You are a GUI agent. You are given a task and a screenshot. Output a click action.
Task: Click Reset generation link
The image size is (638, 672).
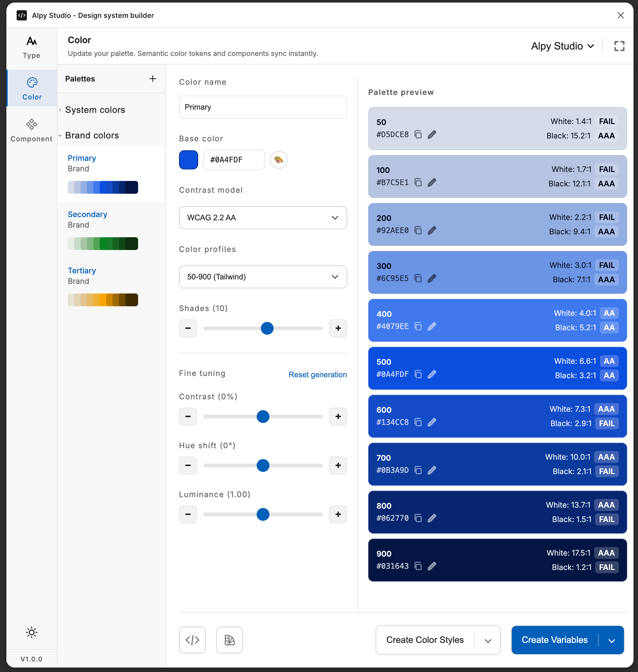[x=317, y=374]
